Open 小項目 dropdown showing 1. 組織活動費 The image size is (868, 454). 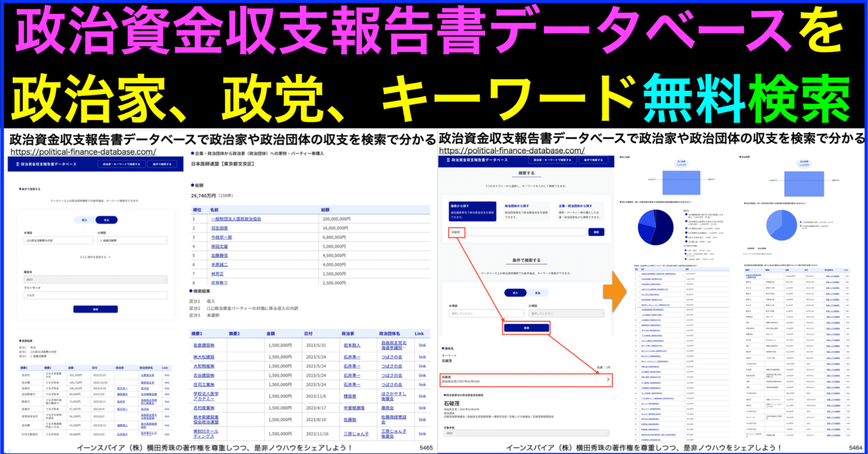click(132, 241)
